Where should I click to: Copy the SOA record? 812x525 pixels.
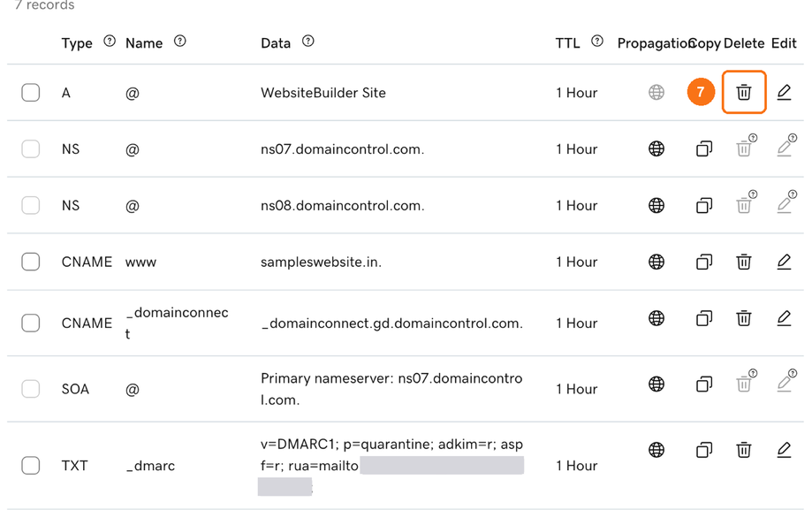point(704,384)
